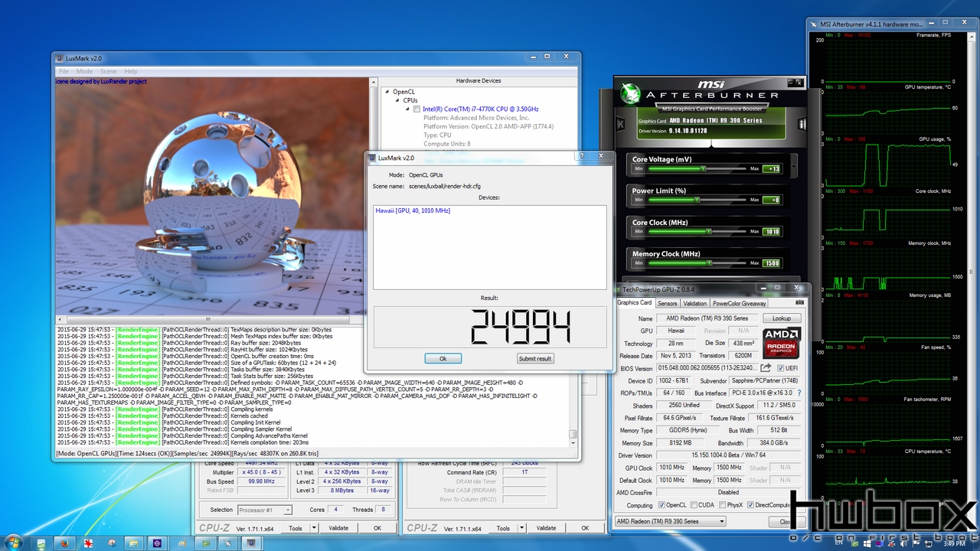Select the Hawaii GPU device entry

point(413,210)
